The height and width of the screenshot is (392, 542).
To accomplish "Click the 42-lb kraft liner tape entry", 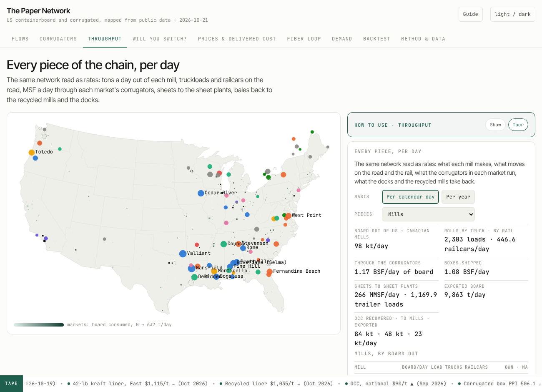I will (x=137, y=384).
